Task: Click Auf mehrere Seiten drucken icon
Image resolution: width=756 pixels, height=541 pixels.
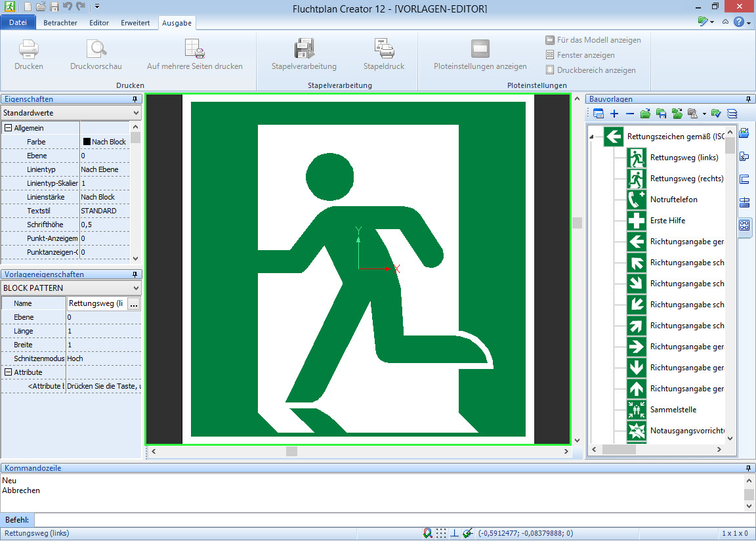Action: (x=195, y=49)
